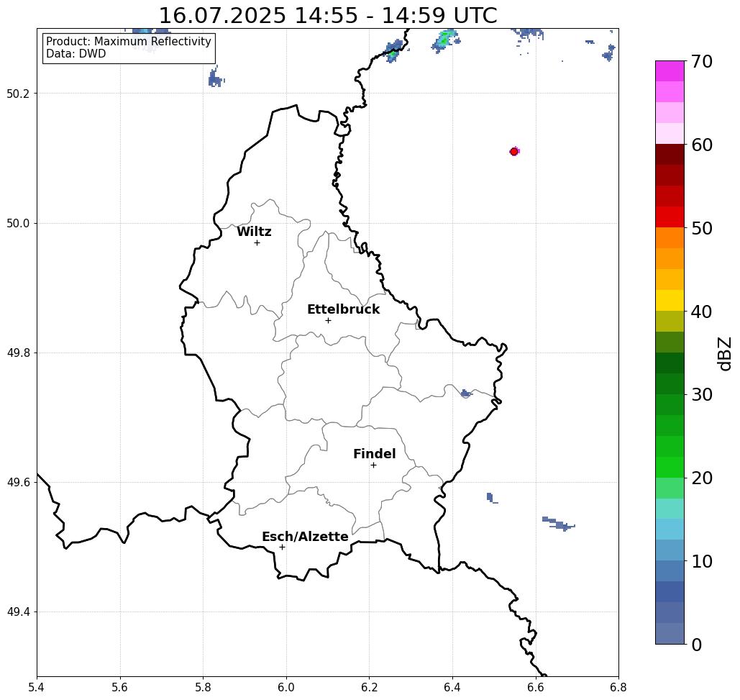Click the Wiltz station cross marker
This screenshot has height=700, width=740.
[257, 243]
